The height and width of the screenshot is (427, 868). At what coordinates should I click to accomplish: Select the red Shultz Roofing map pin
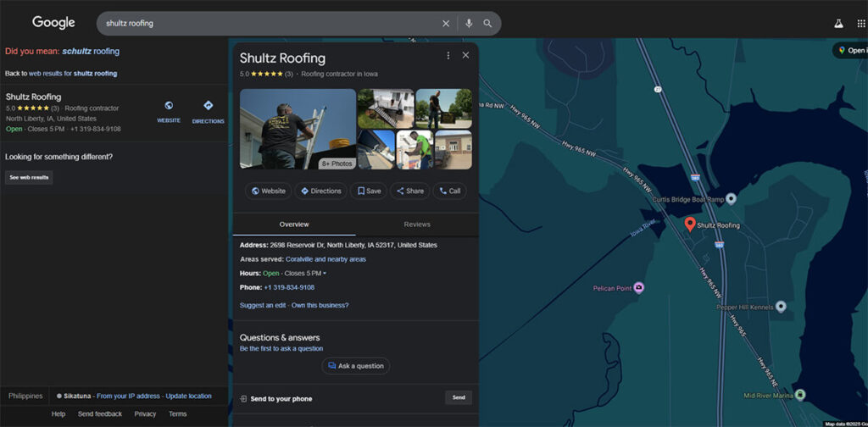[690, 224]
